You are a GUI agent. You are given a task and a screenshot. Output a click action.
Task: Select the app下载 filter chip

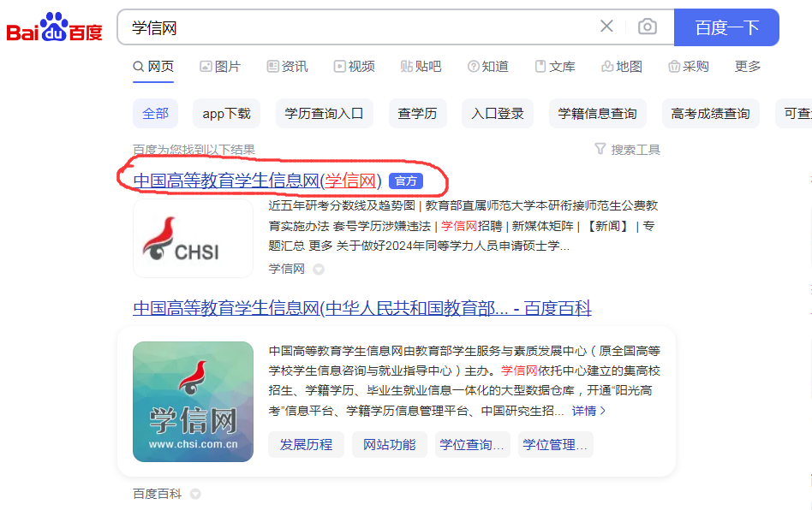click(x=226, y=113)
